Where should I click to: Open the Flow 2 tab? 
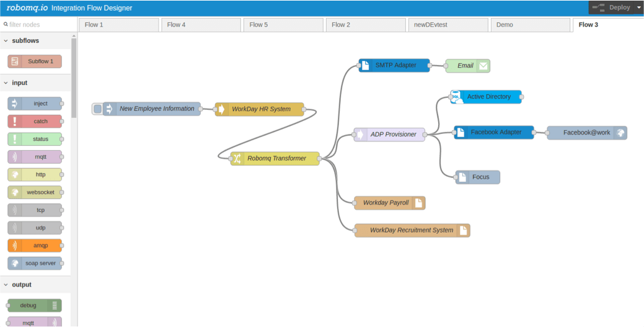(366, 25)
